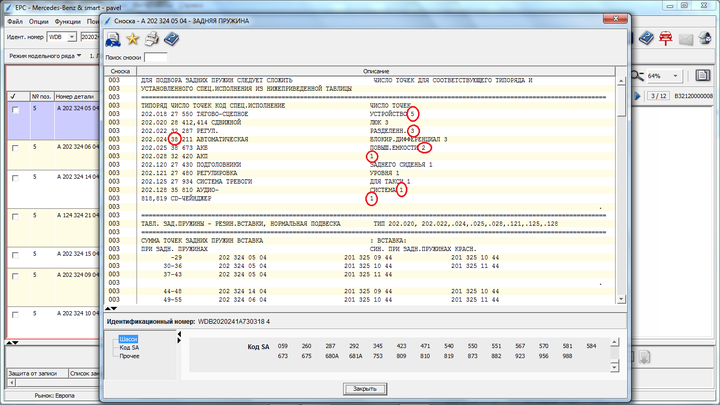Click the row '818,819 CD-ЧЕЙНДЖЕР'
720x405 pixels.
pos(360,198)
